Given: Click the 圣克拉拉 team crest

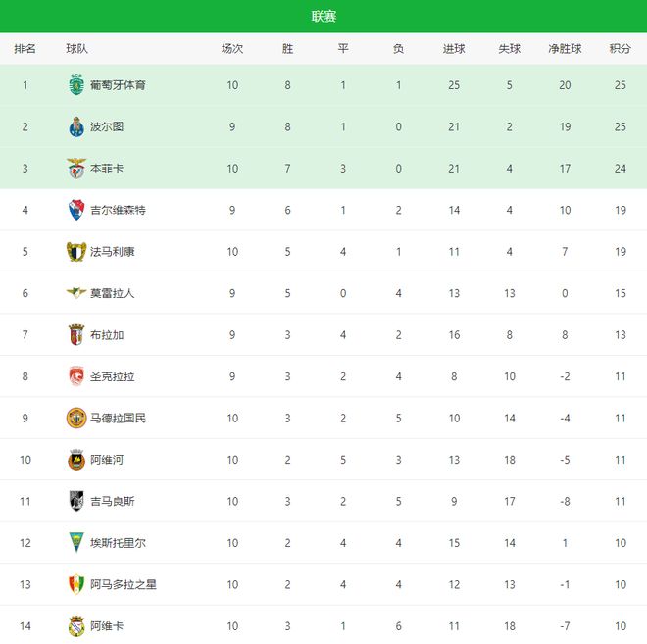Looking at the screenshot, I should click(76, 376).
